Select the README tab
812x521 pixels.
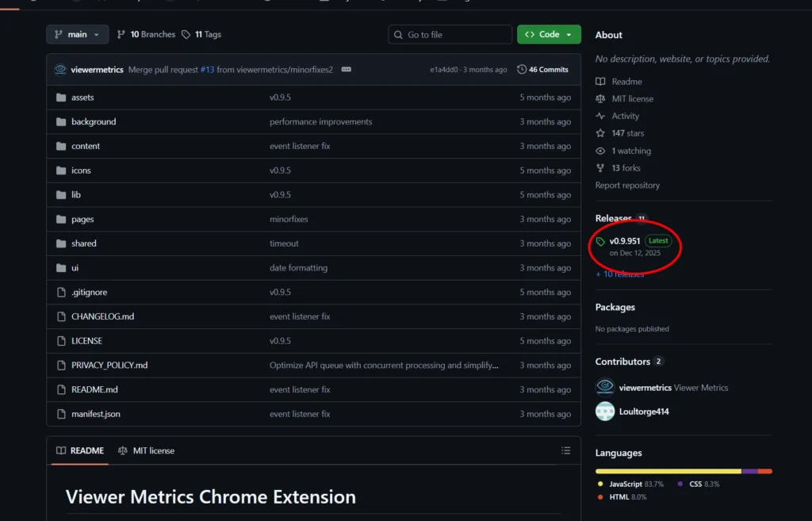coord(80,450)
